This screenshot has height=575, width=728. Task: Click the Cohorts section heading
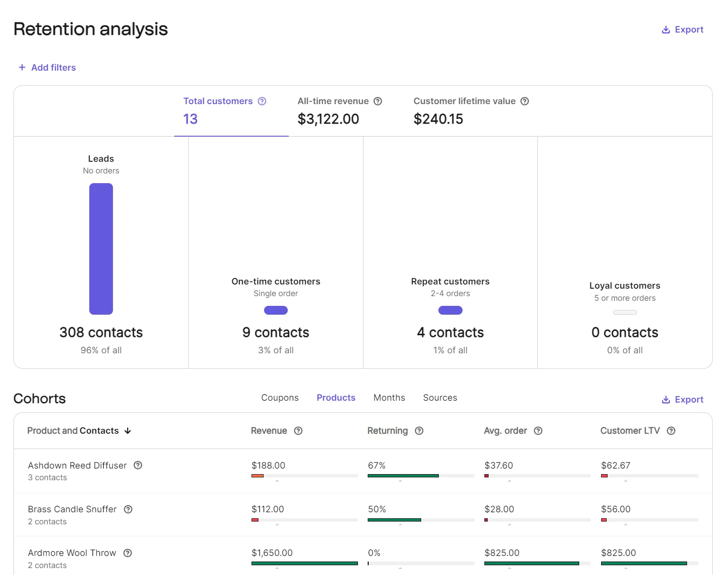coord(40,399)
